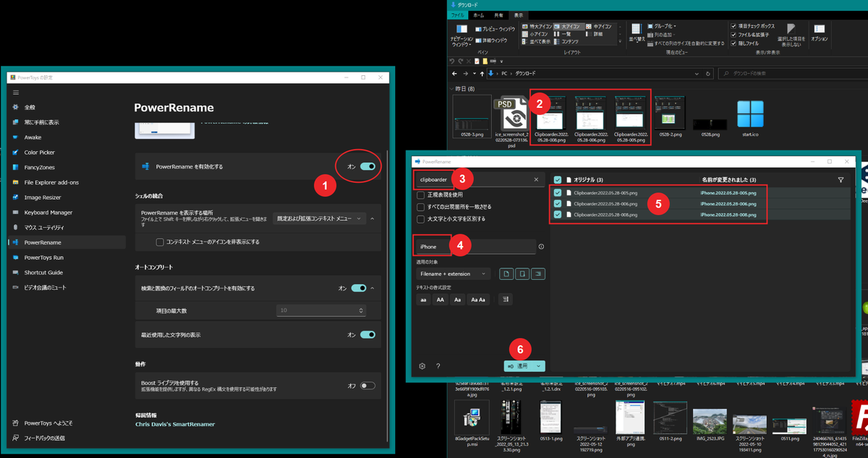868x458 pixels.
Task: Toggle include folders button in PowerRename
Action: click(x=522, y=273)
